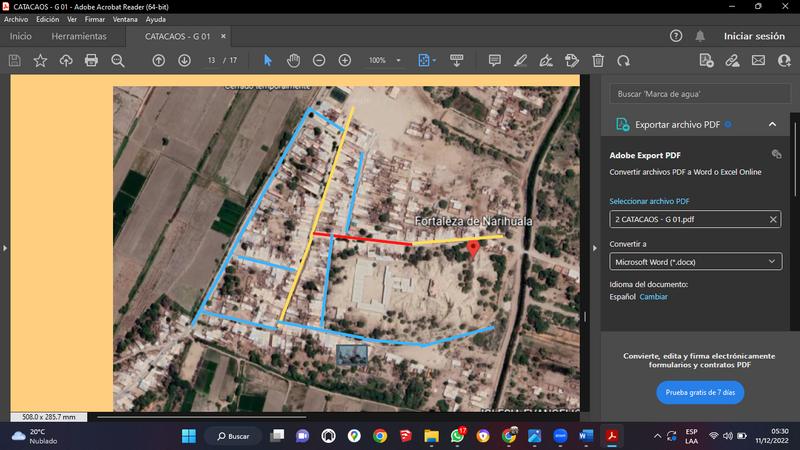Viewport: 800px width, 450px height.
Task: Open the sign document tool
Action: tap(546, 61)
